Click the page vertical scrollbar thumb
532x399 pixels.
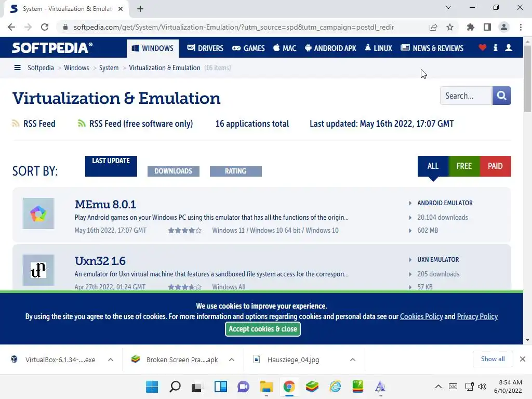(527, 78)
